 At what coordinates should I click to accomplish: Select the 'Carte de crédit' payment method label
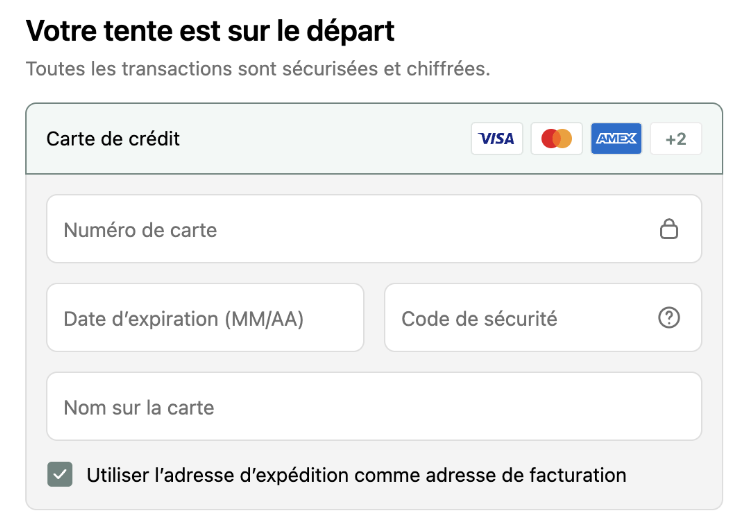click(113, 139)
